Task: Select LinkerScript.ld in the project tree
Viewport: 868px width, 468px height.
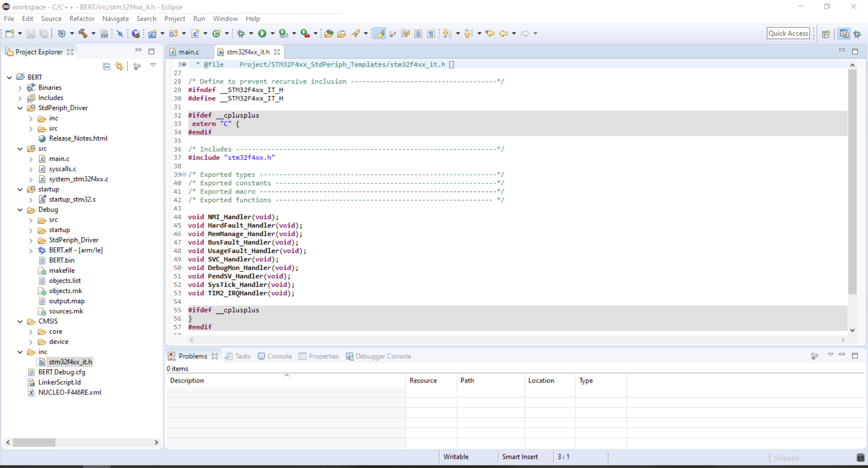Action: pos(59,382)
